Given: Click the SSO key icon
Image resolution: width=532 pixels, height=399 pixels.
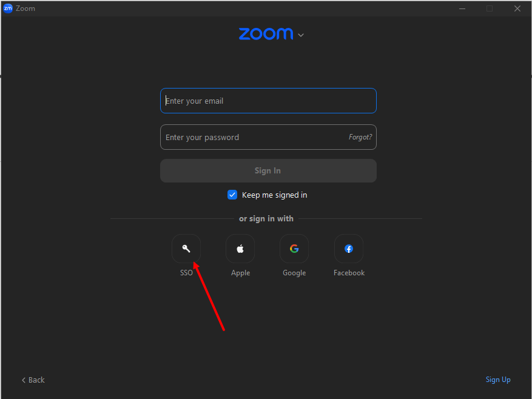Looking at the screenshot, I should point(186,249).
